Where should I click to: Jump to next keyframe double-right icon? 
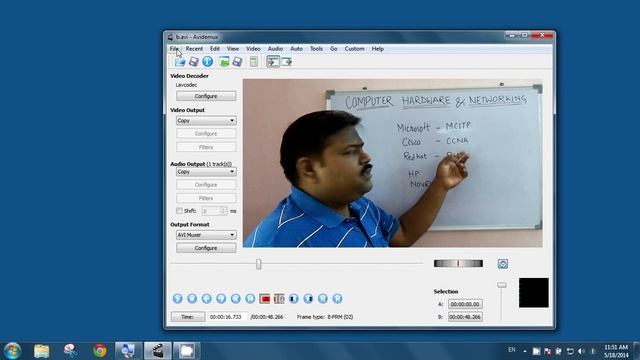(x=250, y=299)
